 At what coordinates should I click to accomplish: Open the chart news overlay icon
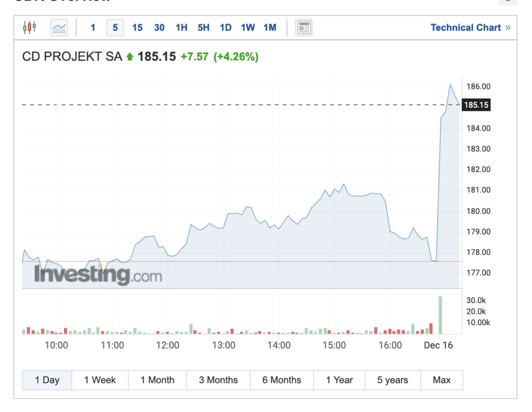tap(303, 28)
